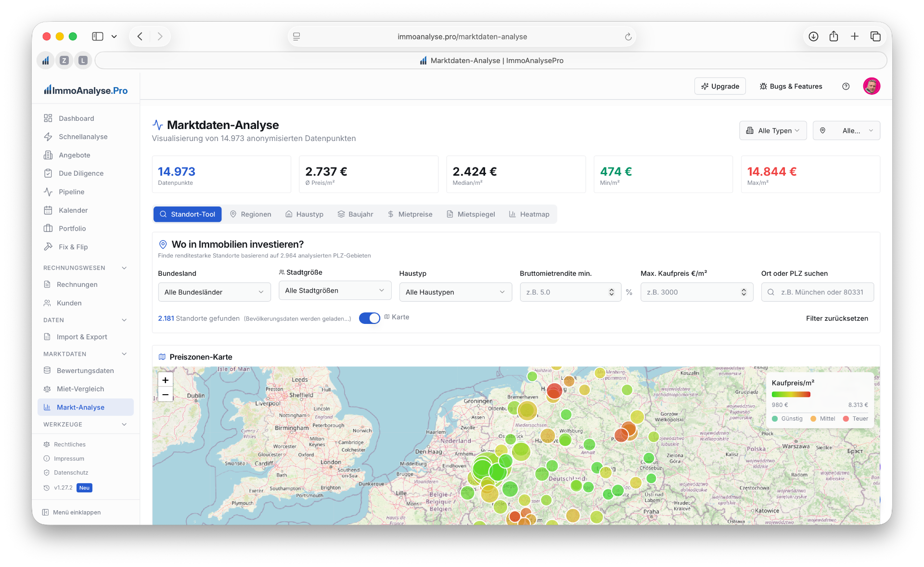924x567 pixels.
Task: Open Miet-Vergleich in the sidebar
Action: pos(86,389)
